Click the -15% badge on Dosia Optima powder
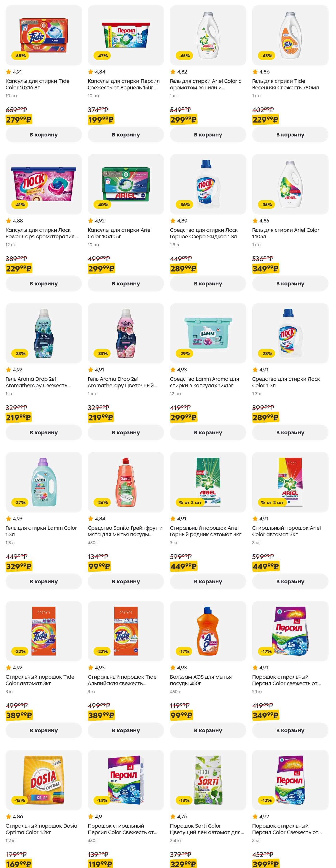The height and width of the screenshot is (868, 336). (x=20, y=800)
